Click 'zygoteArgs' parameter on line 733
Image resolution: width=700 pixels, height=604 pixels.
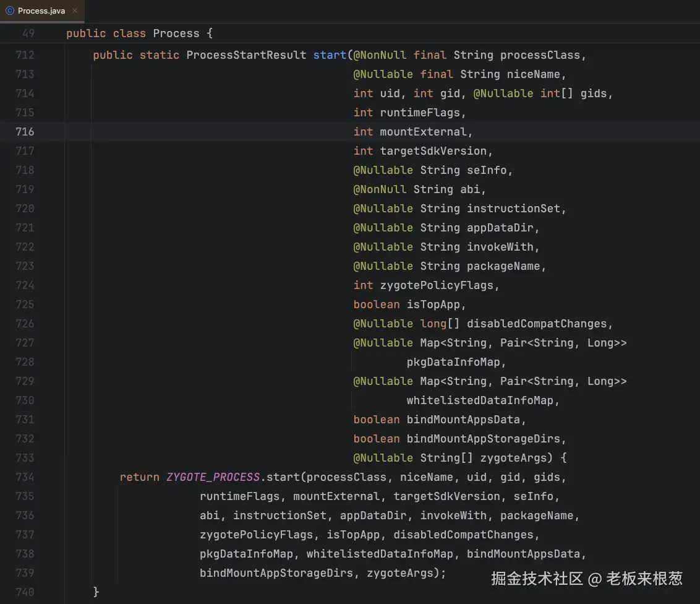tap(513, 459)
